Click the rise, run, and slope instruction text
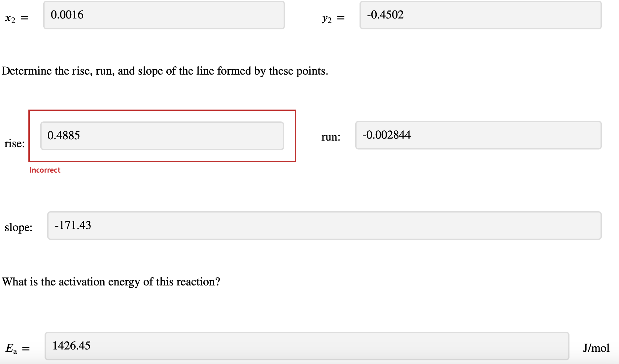Screen dimensions: 619x364 164,71
